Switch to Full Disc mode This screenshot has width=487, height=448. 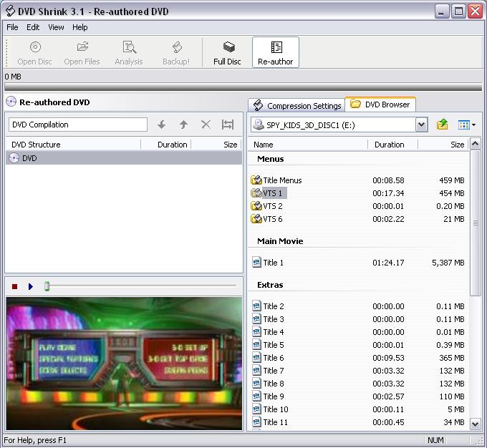[x=227, y=52]
